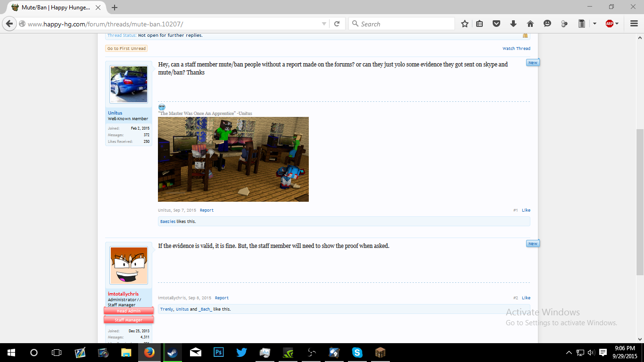The width and height of the screenshot is (644, 362).
Task: Launch Photoshop from the taskbar
Action: [x=219, y=353]
